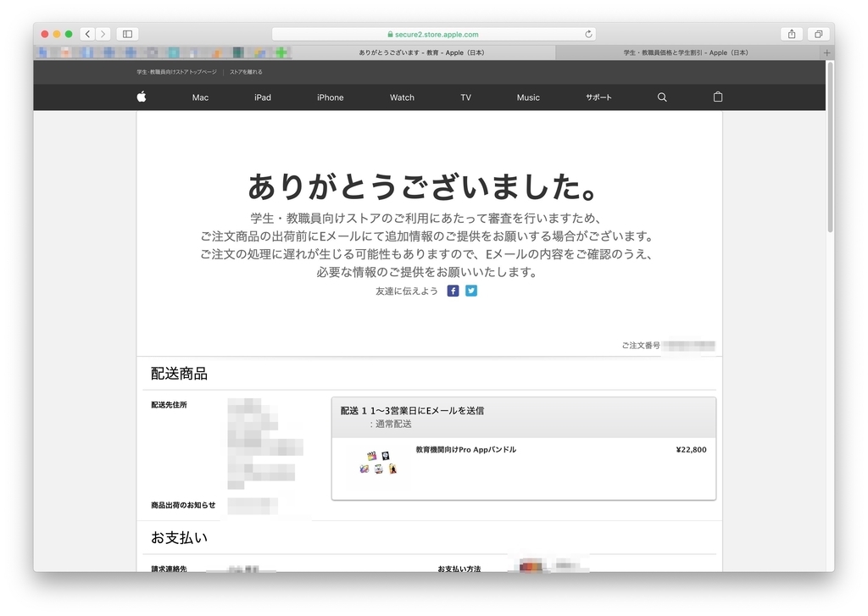
Task: Click the 配送商品 section heading
Action: pyautogui.click(x=179, y=374)
